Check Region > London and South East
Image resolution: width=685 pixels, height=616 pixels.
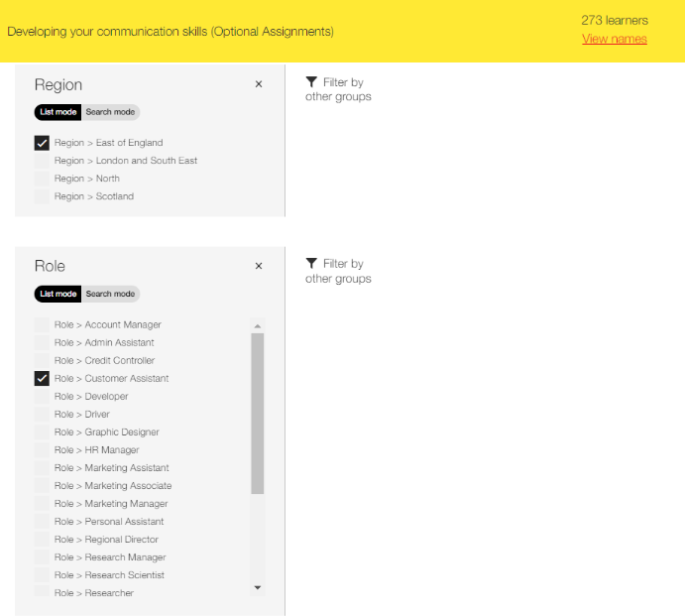(42, 161)
